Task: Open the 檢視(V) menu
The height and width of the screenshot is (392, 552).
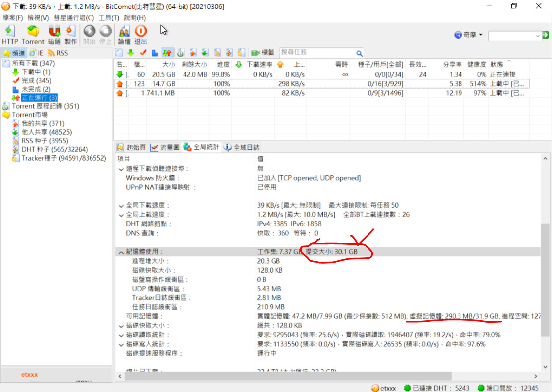Action: 38,17
